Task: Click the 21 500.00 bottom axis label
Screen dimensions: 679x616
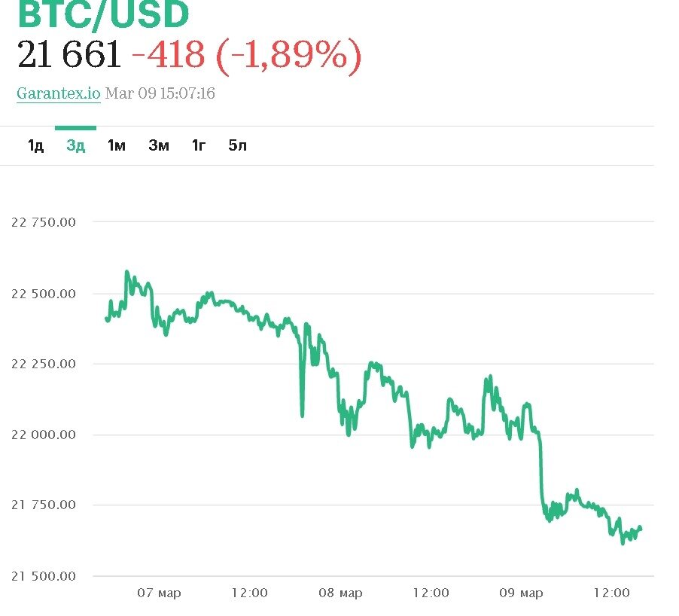Action: pyautogui.click(x=44, y=576)
